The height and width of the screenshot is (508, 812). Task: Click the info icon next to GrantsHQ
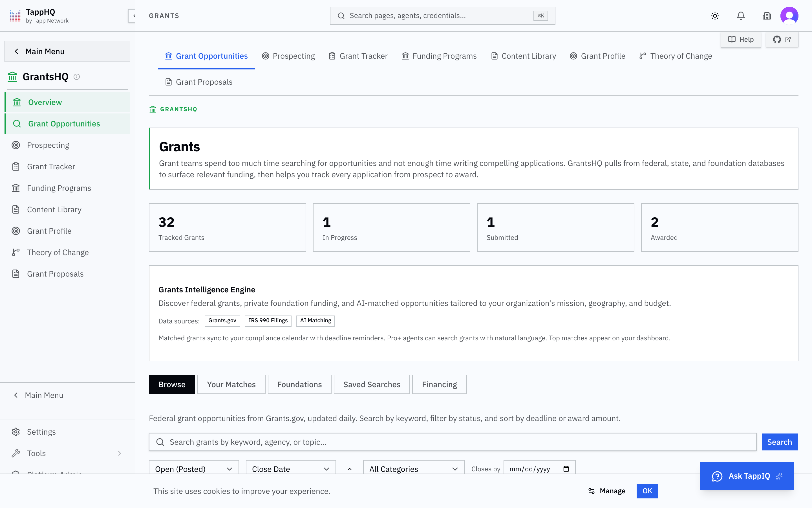[x=77, y=77]
